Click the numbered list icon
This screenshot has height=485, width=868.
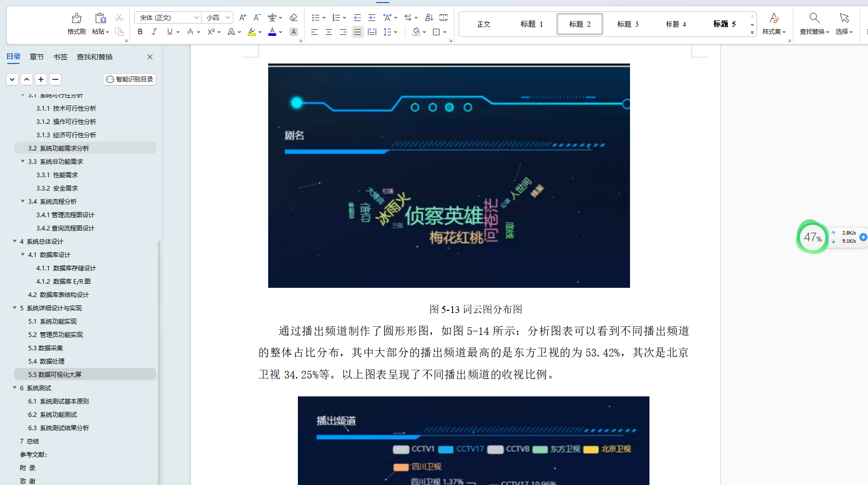[336, 17]
